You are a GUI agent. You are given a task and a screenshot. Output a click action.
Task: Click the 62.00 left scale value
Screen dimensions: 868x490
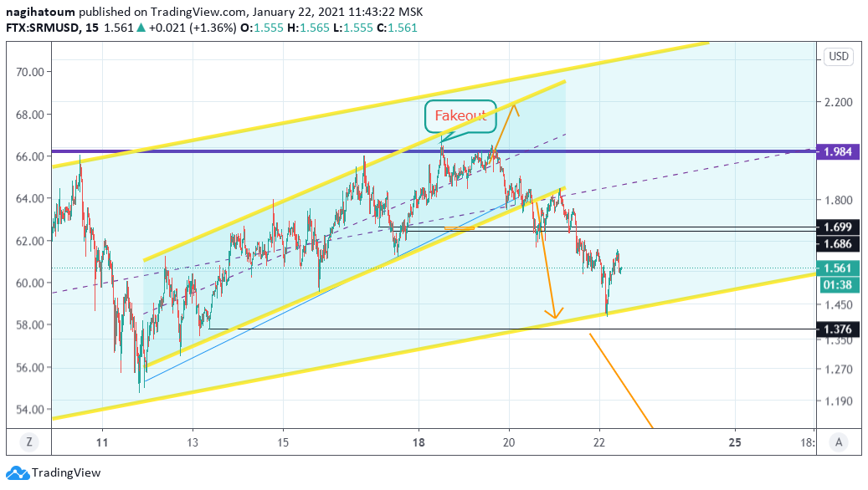click(30, 241)
